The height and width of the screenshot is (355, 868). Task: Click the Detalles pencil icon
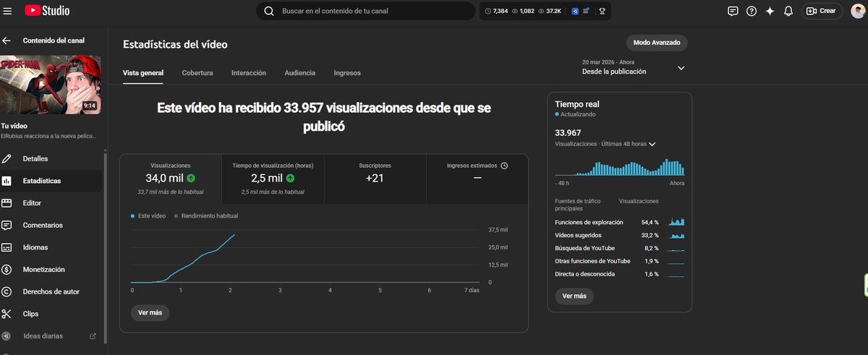[7, 158]
